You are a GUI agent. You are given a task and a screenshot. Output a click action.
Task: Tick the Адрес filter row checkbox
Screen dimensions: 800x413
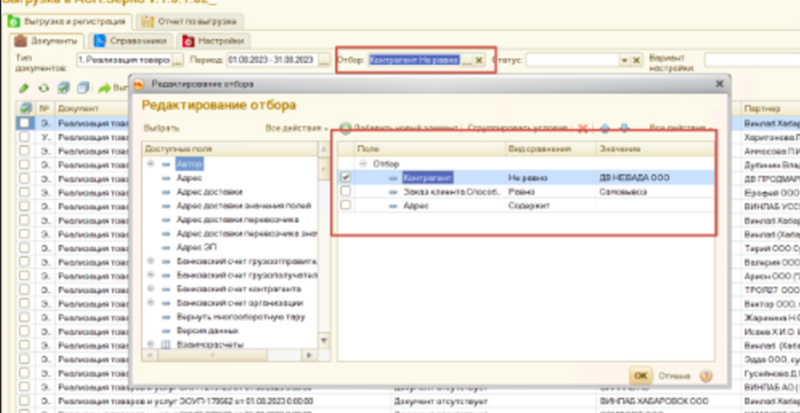pos(346,205)
